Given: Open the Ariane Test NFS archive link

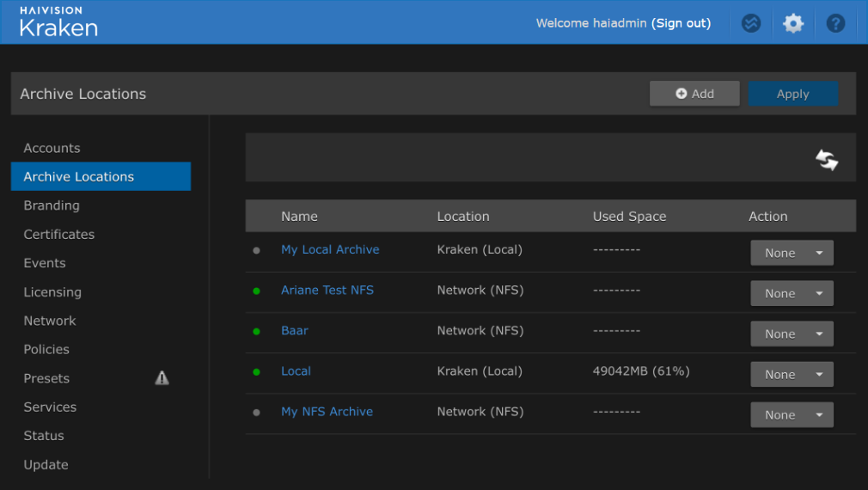Looking at the screenshot, I should click(327, 290).
